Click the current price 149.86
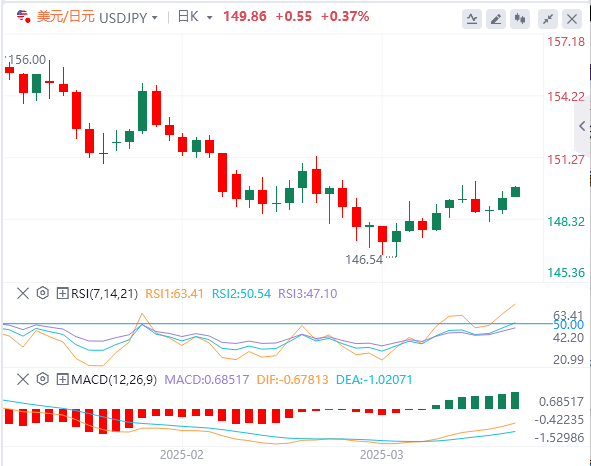This screenshot has height=466, width=591. 245,17
